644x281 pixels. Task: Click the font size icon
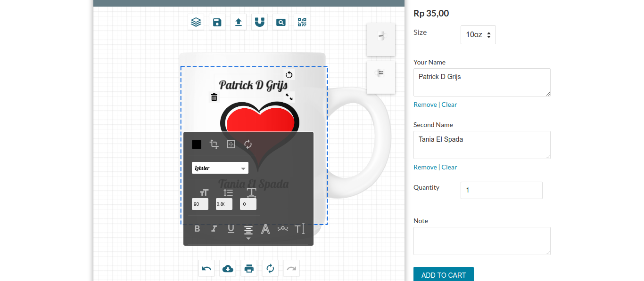pos(204,193)
